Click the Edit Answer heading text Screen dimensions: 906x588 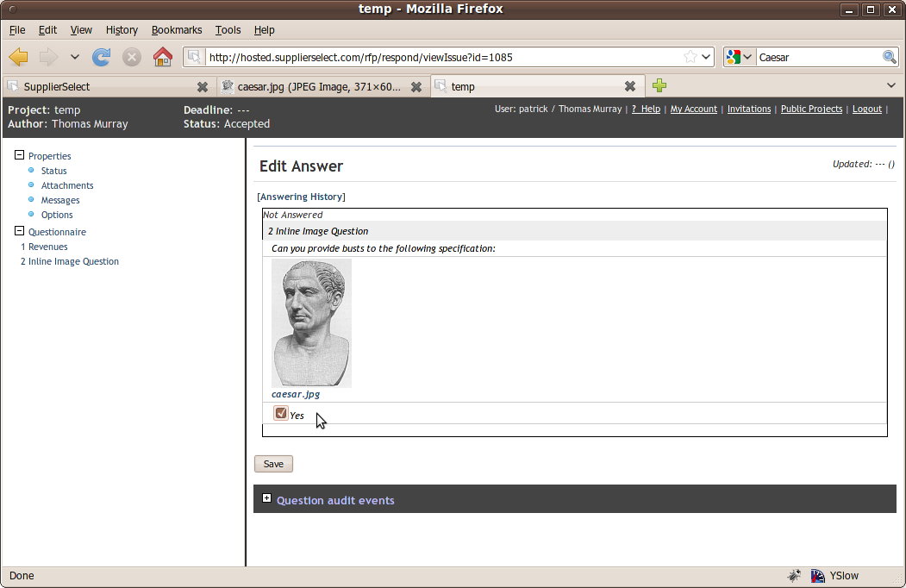(301, 166)
